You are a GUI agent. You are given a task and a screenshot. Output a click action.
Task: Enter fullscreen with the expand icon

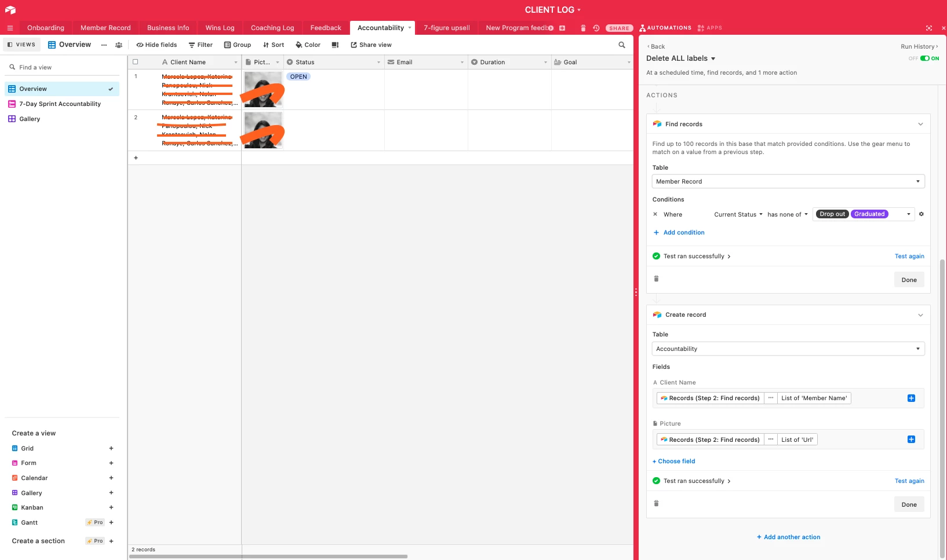[x=929, y=28]
